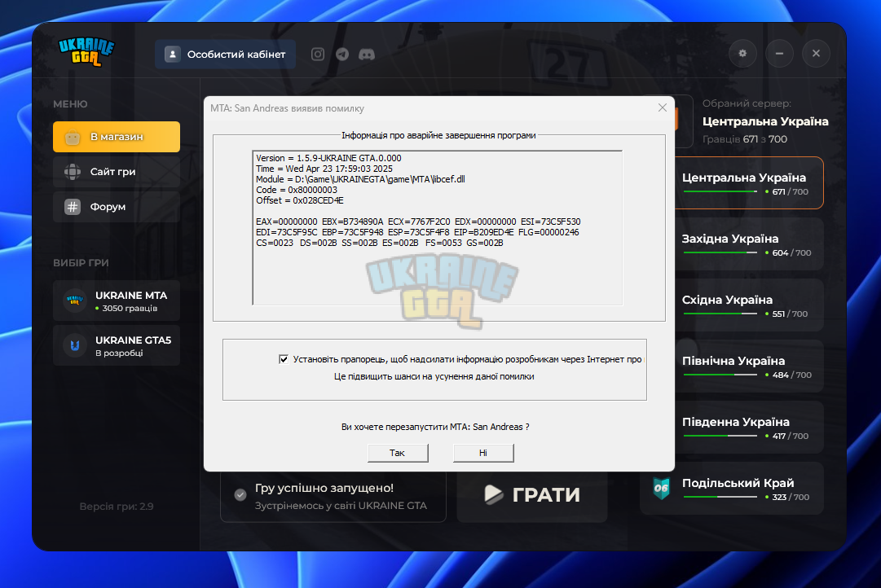
Task: Click the crash information text box
Action: [x=437, y=227]
